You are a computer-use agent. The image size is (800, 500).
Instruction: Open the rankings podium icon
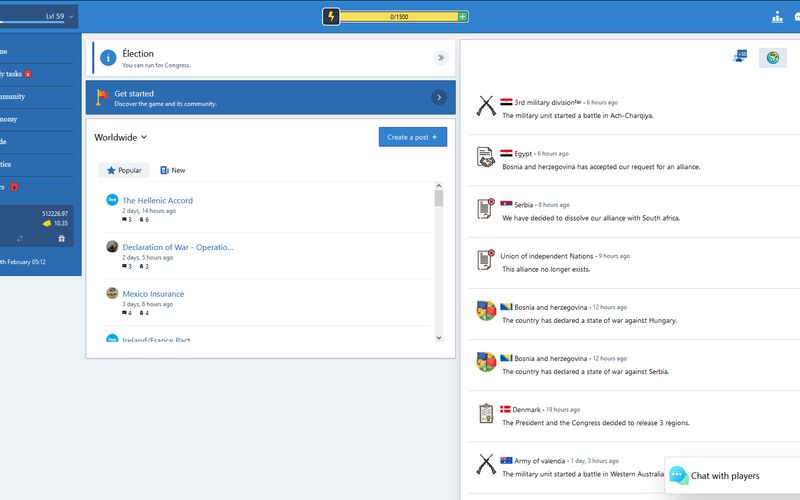tap(777, 16)
